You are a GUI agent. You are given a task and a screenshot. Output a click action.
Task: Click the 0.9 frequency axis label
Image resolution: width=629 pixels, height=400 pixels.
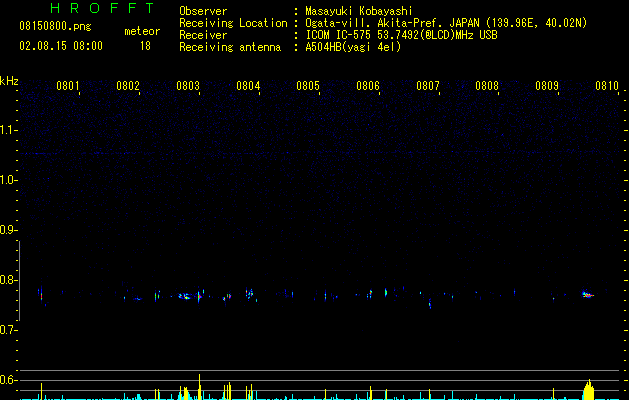pyautogui.click(x=8, y=230)
